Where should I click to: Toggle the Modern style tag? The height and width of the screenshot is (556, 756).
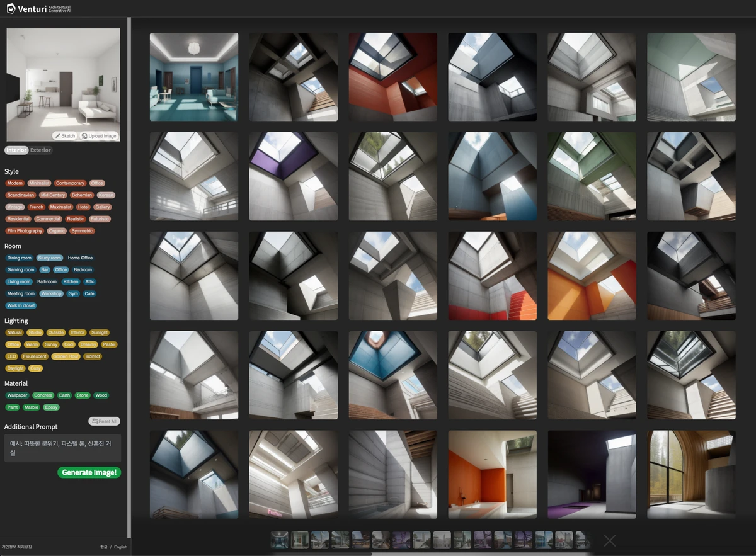(x=14, y=183)
